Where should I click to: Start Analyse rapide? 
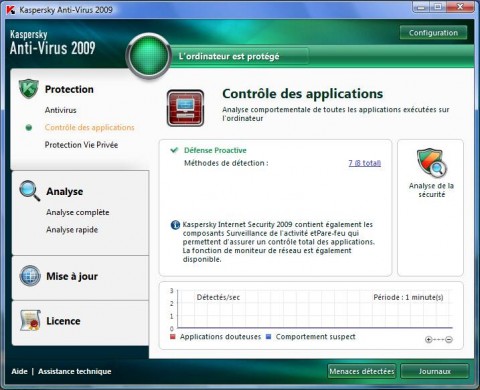(72, 230)
